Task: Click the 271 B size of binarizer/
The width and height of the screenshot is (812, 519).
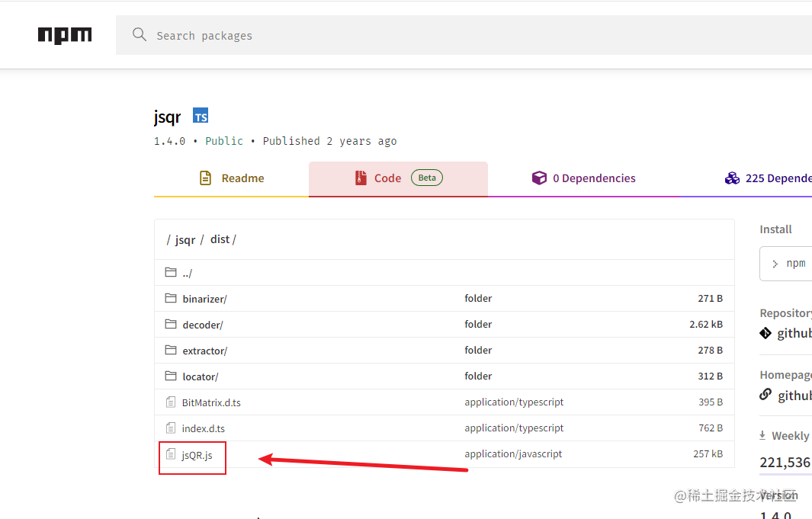Action: (710, 299)
